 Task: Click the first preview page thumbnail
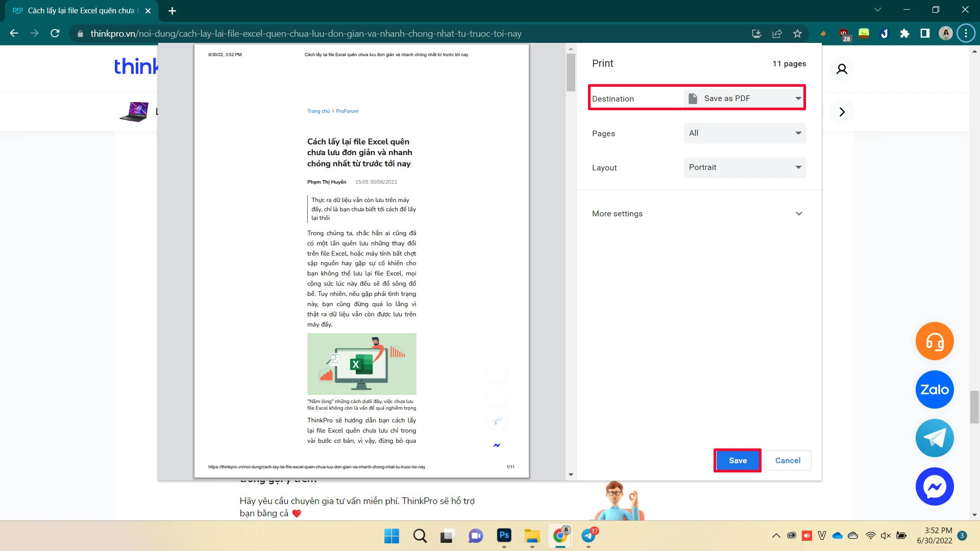point(361,261)
